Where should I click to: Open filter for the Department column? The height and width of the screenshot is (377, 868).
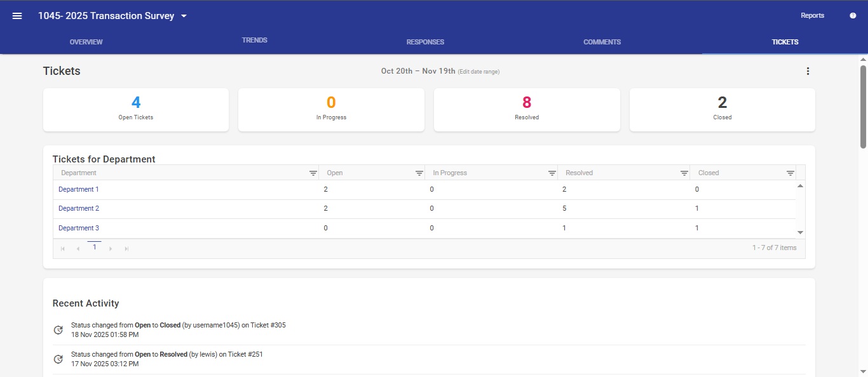(x=313, y=173)
